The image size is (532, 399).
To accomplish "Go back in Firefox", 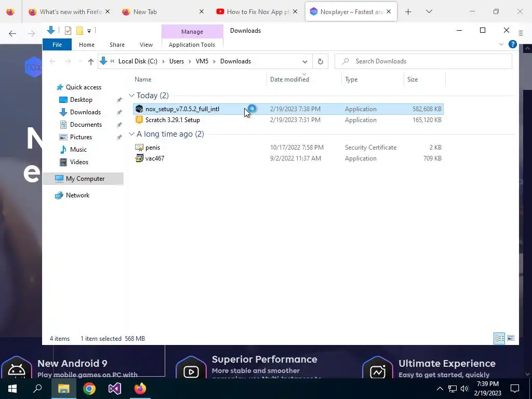I will [x=12, y=33].
